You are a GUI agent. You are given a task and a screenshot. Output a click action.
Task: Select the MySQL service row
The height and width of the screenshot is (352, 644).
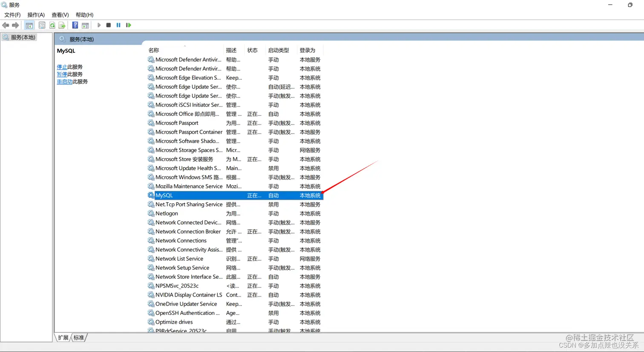(x=235, y=196)
